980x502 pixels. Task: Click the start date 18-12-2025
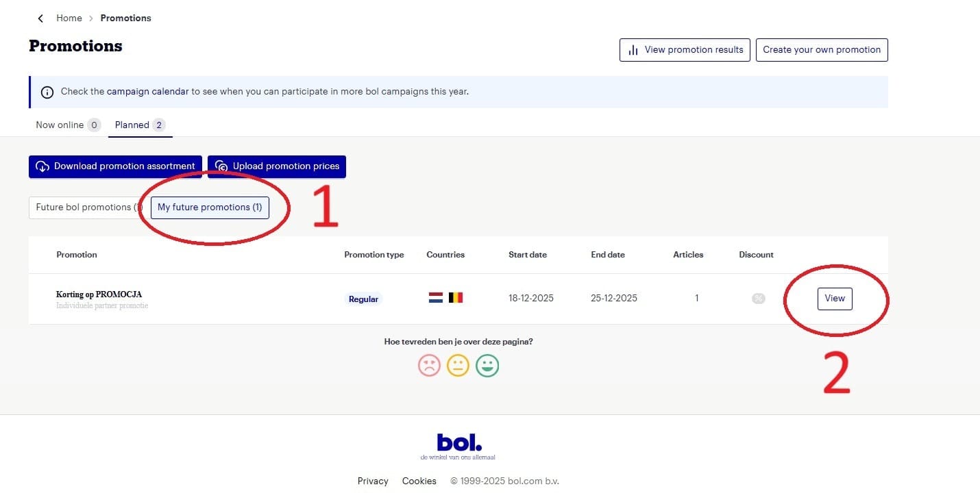coord(531,298)
